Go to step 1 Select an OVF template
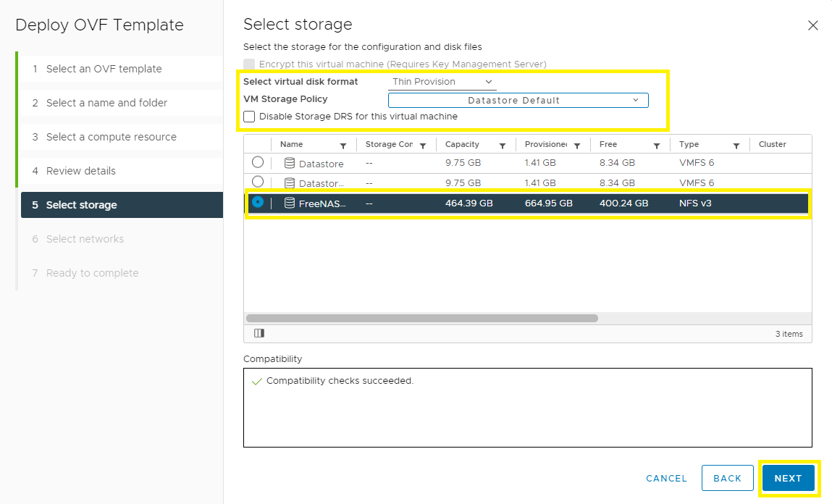Viewport: 832px width, 504px height. [x=104, y=69]
